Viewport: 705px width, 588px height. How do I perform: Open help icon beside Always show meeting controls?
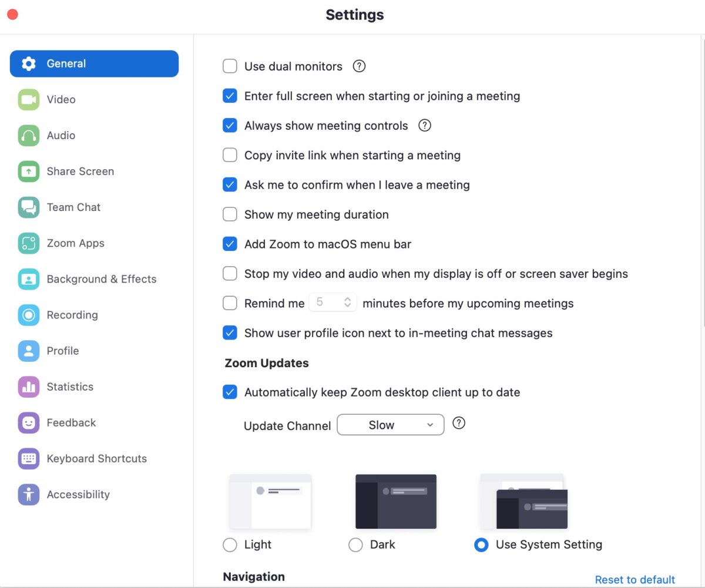coord(425,125)
